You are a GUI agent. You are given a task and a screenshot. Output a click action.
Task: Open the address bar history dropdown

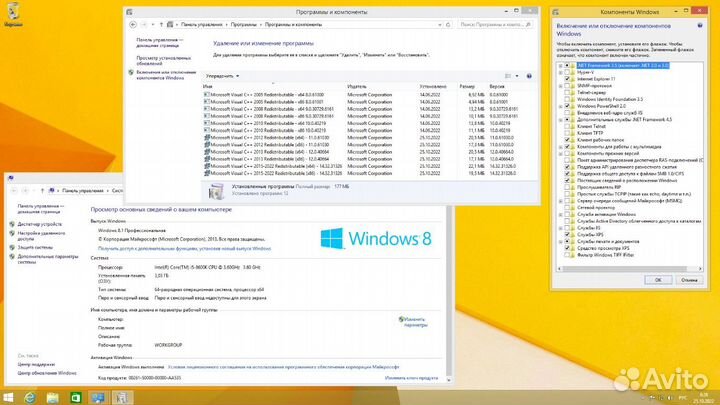tap(440, 25)
